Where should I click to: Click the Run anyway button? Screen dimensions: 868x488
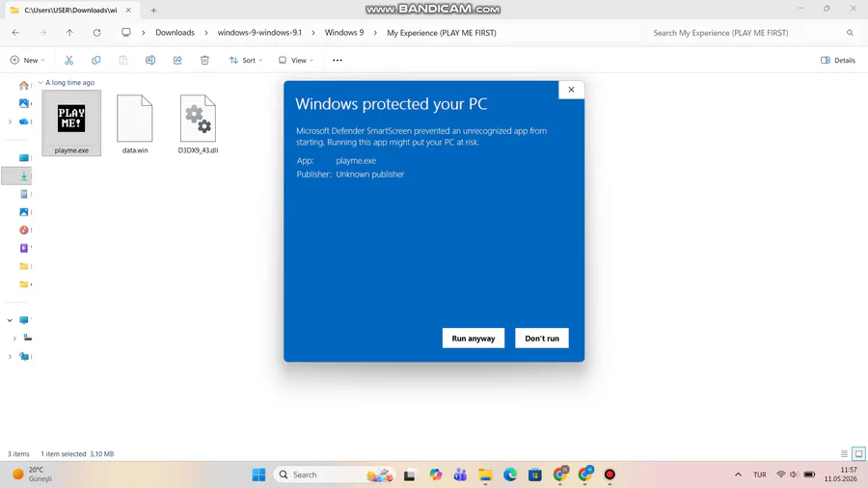pos(474,339)
